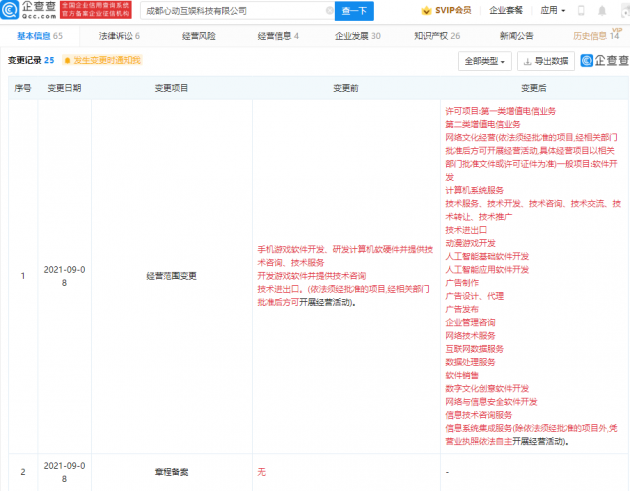
Task: Open the 全部类型 filter dropdown
Action: [485, 61]
